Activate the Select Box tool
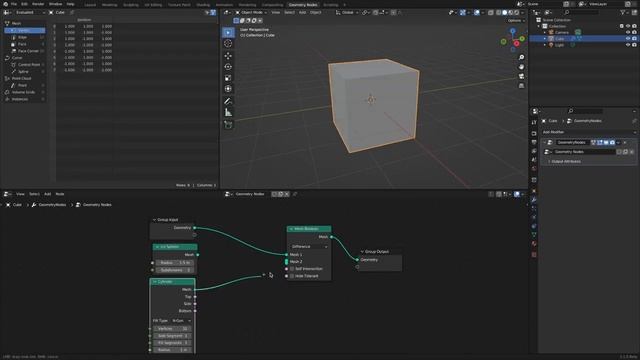Screen dimensions: 640x360 click(x=228, y=32)
